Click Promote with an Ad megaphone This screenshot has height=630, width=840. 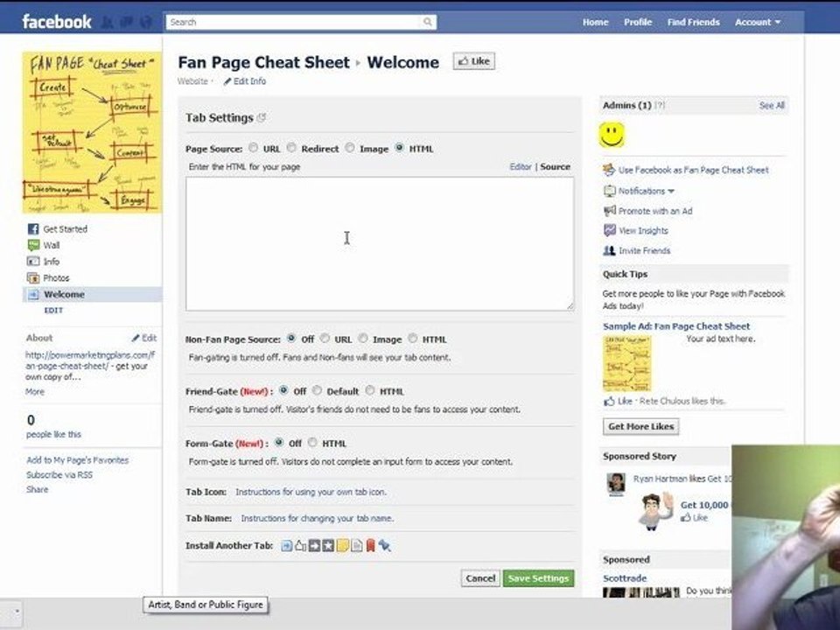point(610,211)
